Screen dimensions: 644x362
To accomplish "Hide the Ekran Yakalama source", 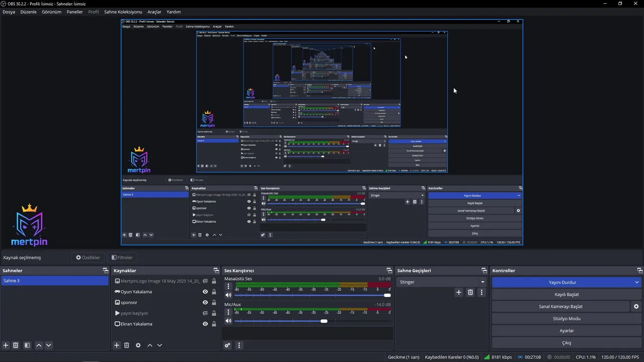I will (205, 324).
